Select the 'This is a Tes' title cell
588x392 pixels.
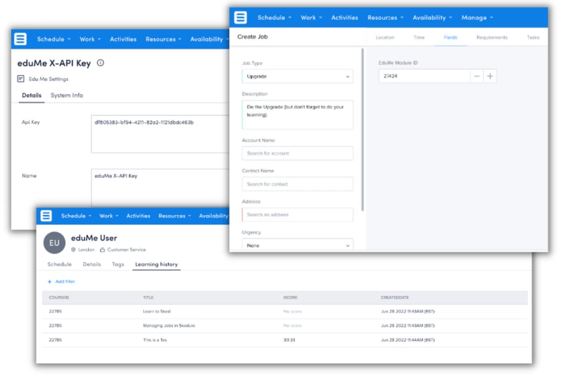[155, 340]
